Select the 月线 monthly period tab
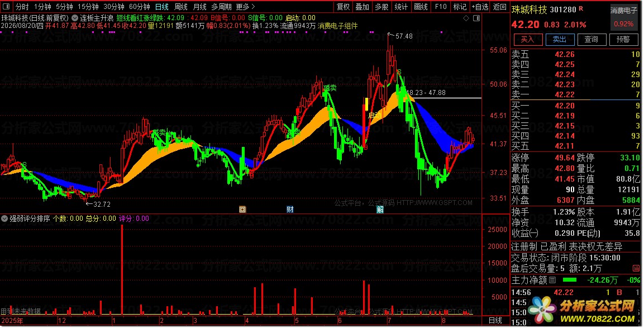Screen dimensions: 644x328 199,7
